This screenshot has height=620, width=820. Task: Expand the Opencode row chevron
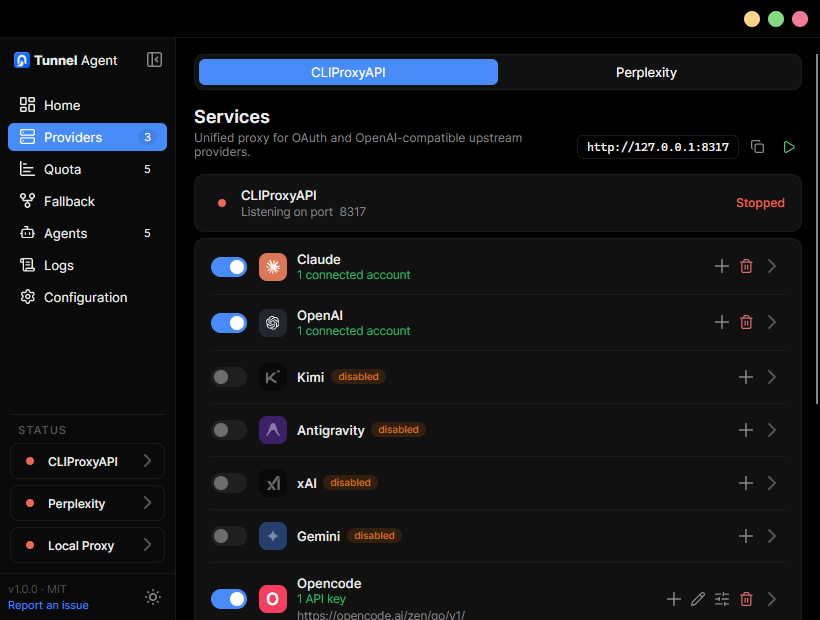click(772, 599)
